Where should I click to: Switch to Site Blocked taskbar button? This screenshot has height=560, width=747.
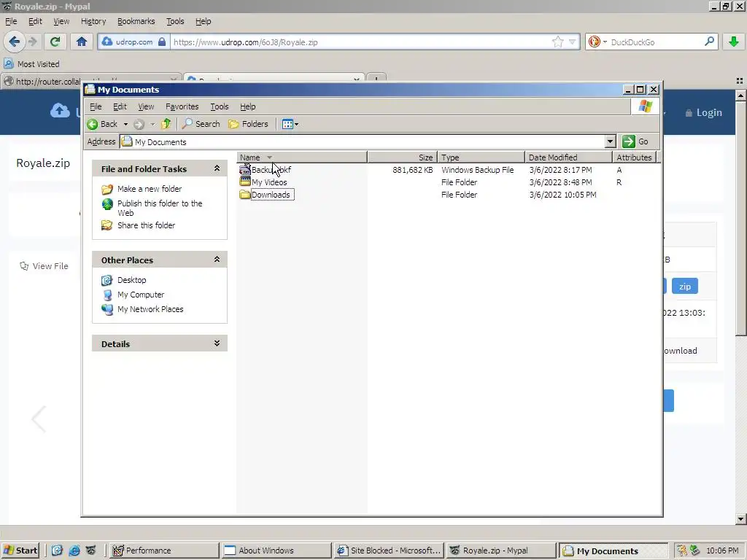click(x=389, y=551)
